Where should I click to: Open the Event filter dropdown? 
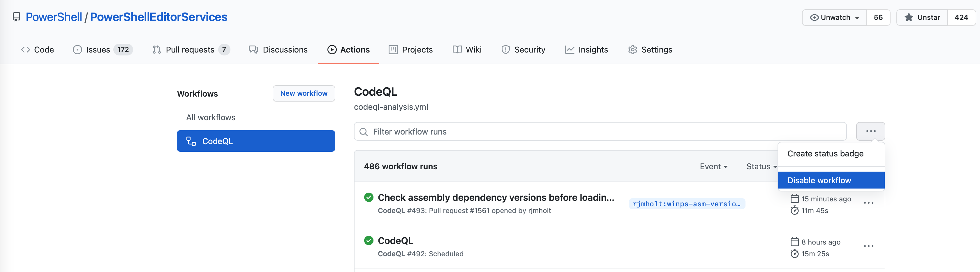coord(713,166)
